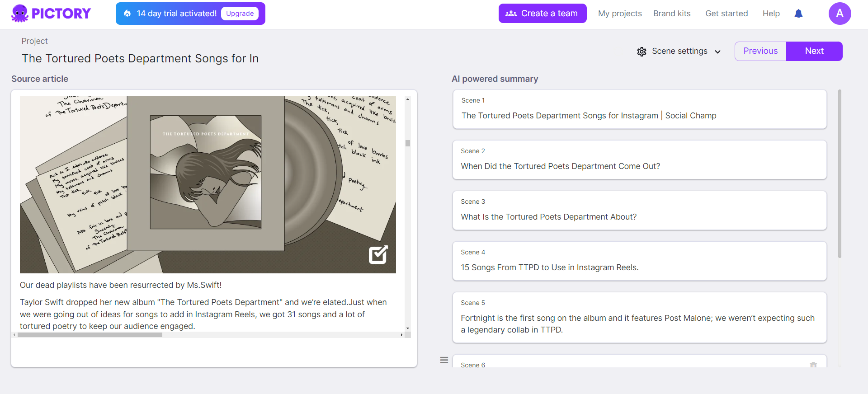Image resolution: width=868 pixels, height=394 pixels.
Task: Open the Help menu
Action: click(x=771, y=14)
